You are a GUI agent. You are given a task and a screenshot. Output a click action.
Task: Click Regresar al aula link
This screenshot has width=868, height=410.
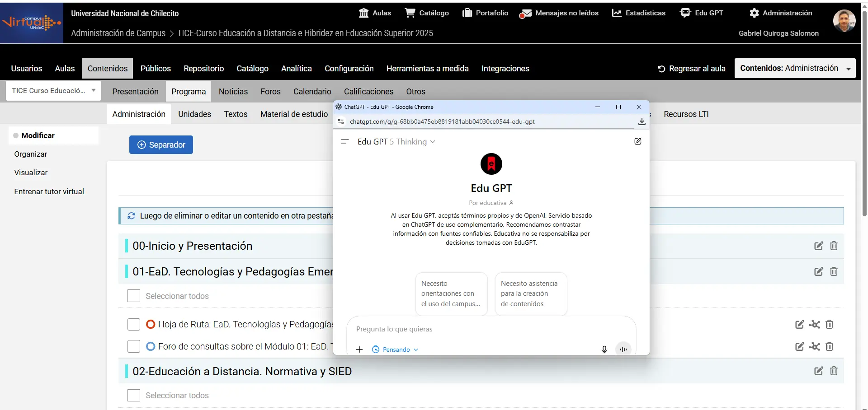click(x=692, y=69)
